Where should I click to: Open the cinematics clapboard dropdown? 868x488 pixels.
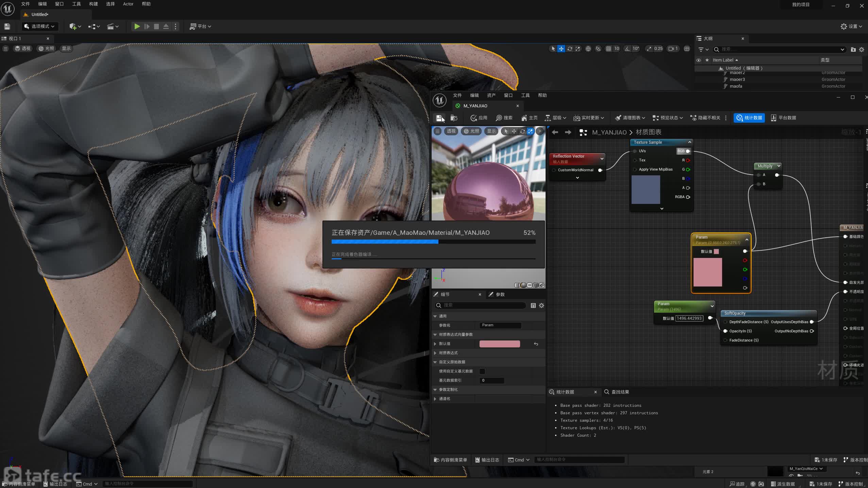113,27
